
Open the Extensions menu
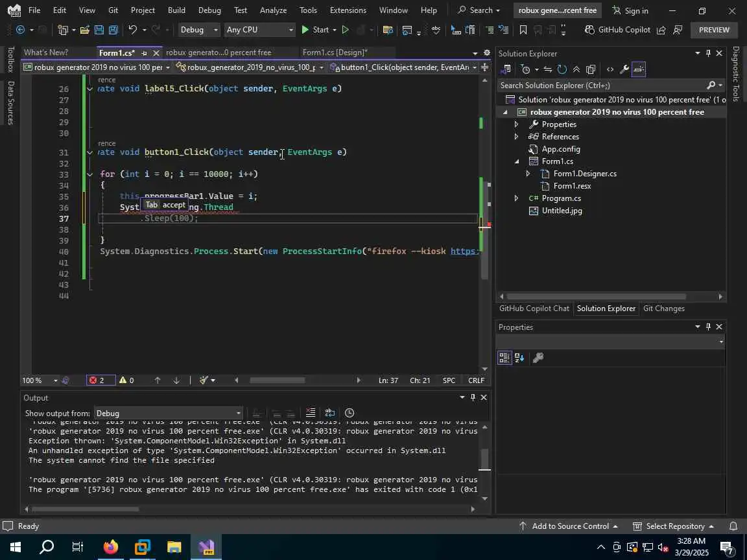[348, 10]
